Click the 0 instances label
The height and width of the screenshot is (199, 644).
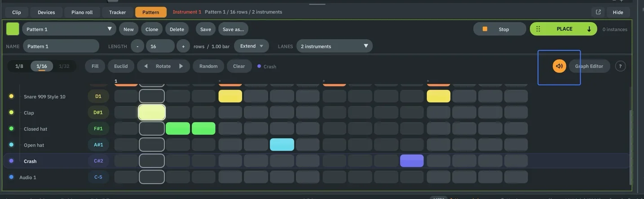(x=615, y=29)
